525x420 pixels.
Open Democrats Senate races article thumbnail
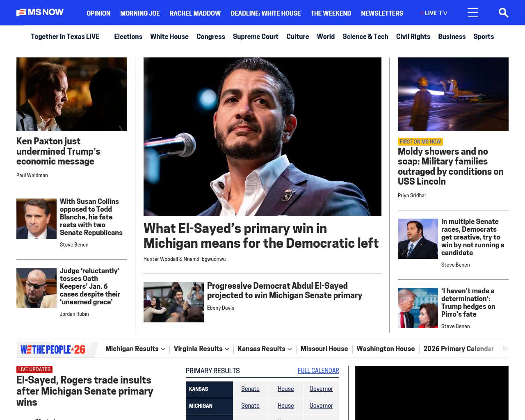pos(418,239)
